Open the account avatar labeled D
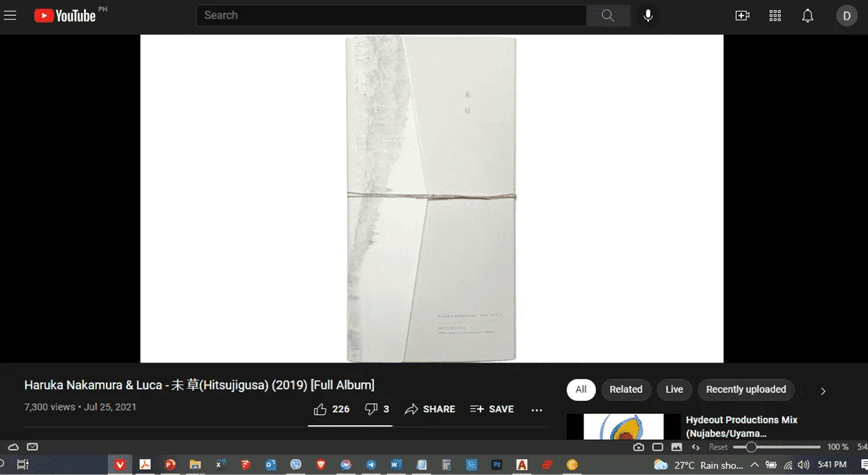Screen dimensions: 868x475 pyautogui.click(x=846, y=15)
